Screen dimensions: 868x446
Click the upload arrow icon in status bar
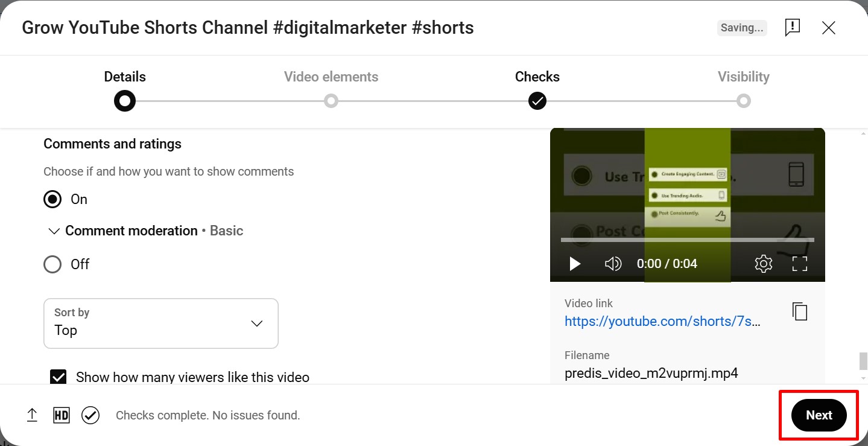coord(32,415)
